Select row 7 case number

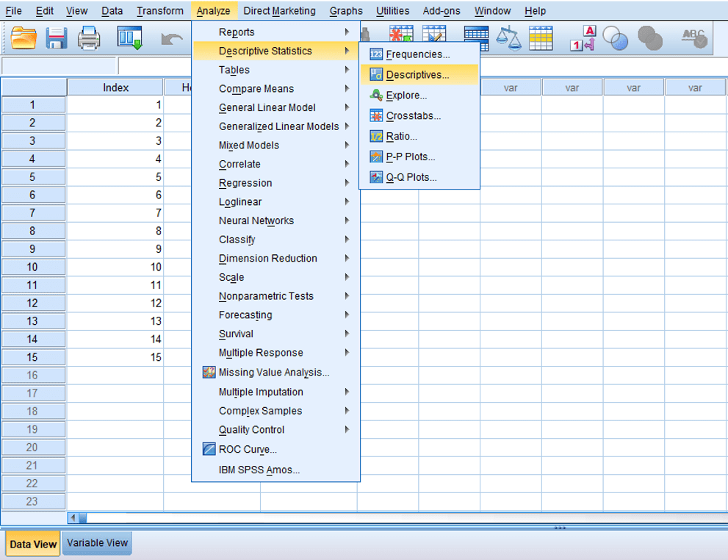point(33,212)
